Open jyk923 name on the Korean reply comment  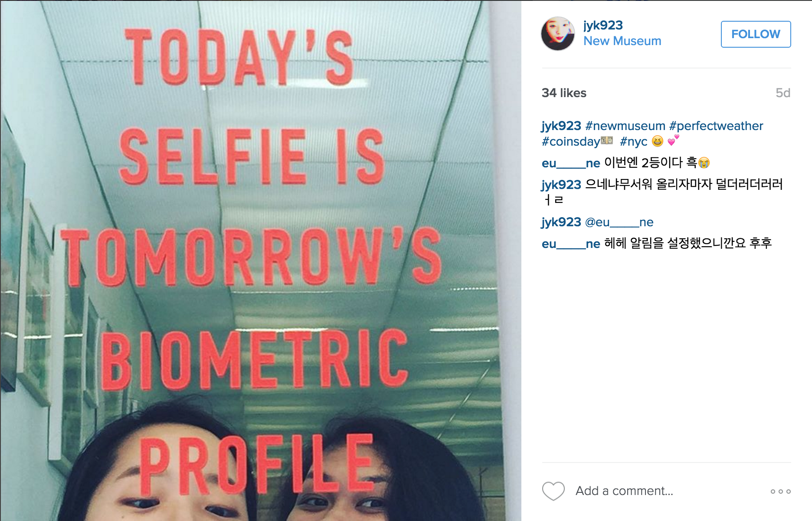click(x=561, y=185)
